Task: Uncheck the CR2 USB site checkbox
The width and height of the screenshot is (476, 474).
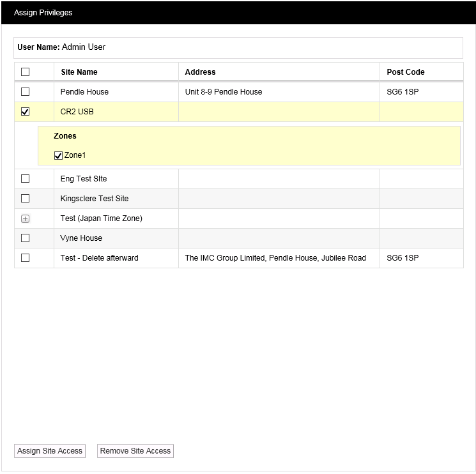Action: coord(26,112)
